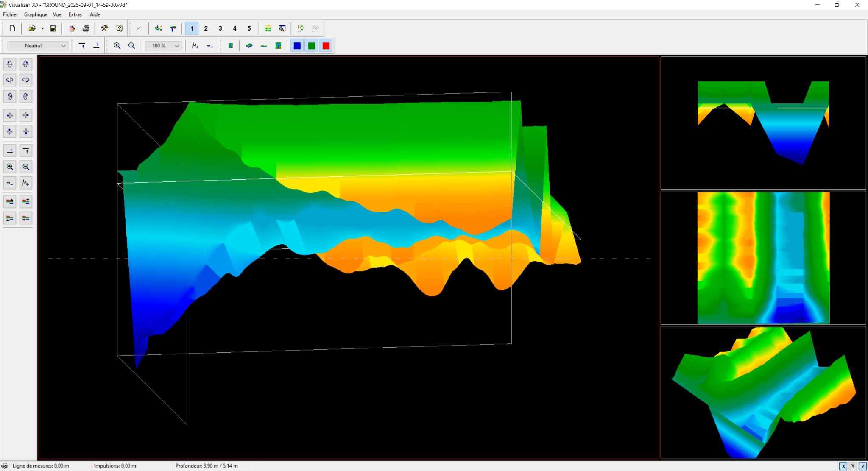The width and height of the screenshot is (868, 471).
Task: Open the Extras menu
Action: click(x=75, y=14)
